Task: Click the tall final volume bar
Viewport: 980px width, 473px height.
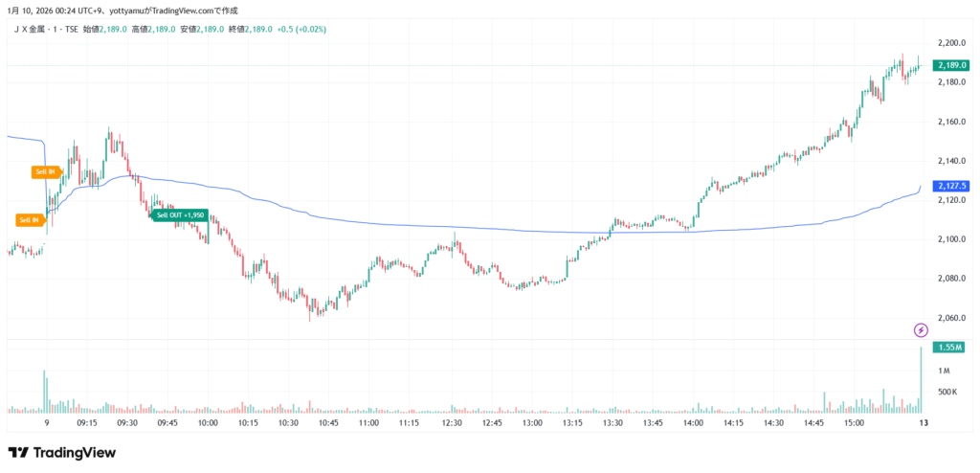Action: coord(921,380)
